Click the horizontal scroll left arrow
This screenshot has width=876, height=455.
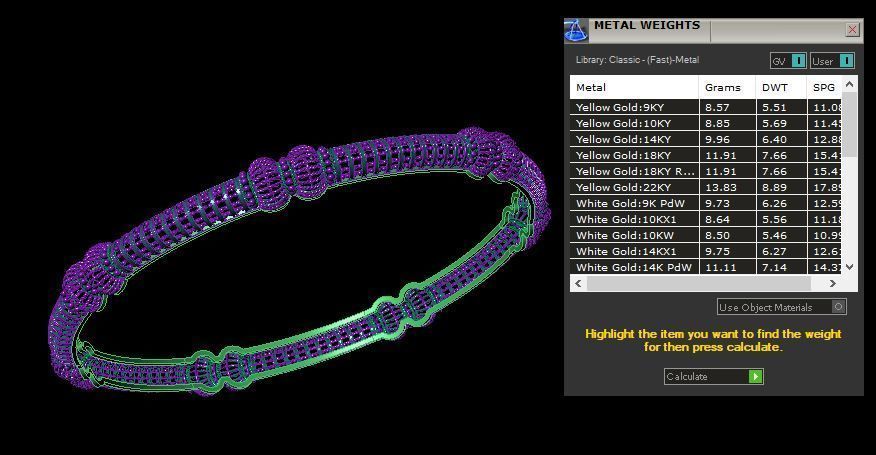click(x=578, y=283)
